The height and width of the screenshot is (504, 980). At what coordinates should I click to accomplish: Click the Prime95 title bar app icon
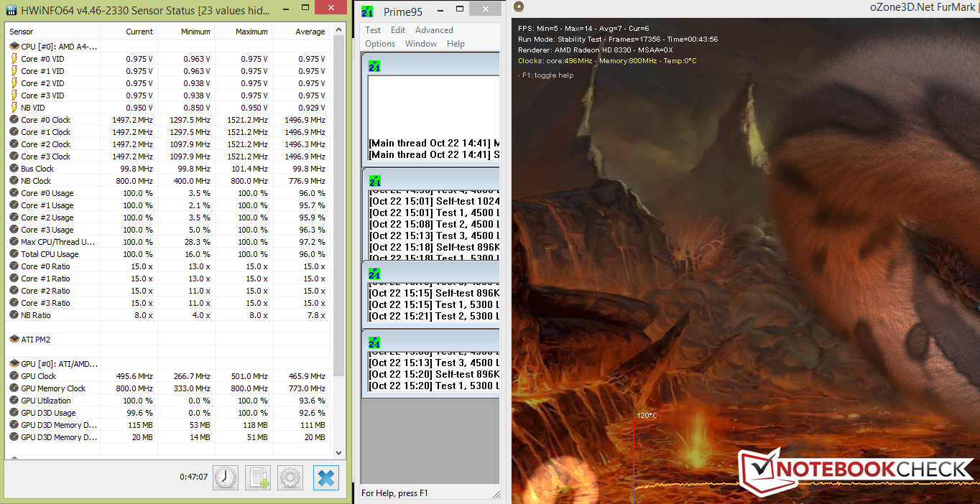(x=367, y=11)
